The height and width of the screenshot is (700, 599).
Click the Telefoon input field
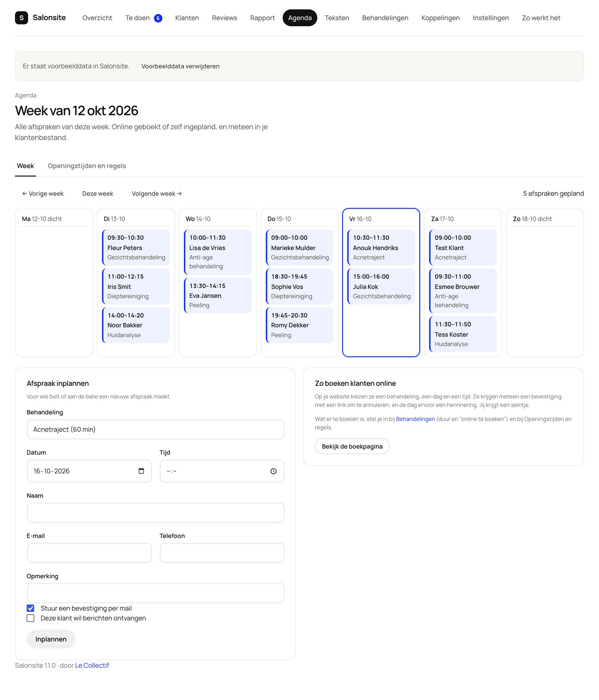coord(222,553)
